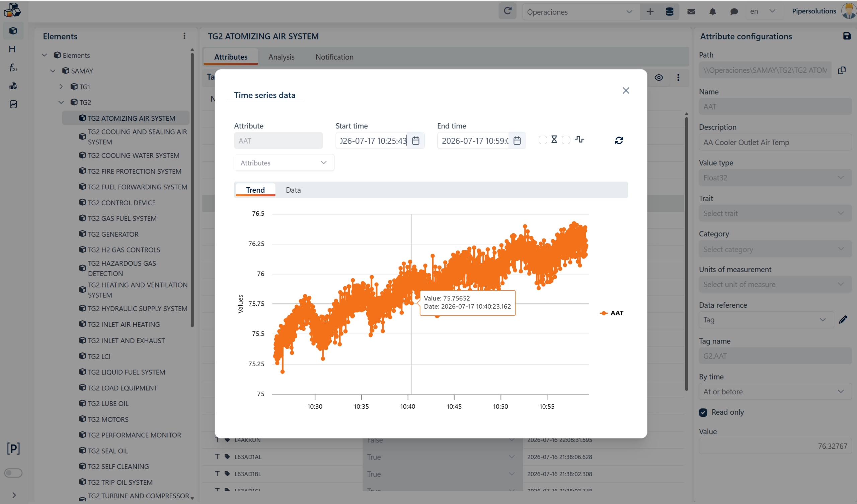Open the mail envelope icon
This screenshot has height=504, width=857.
point(691,12)
